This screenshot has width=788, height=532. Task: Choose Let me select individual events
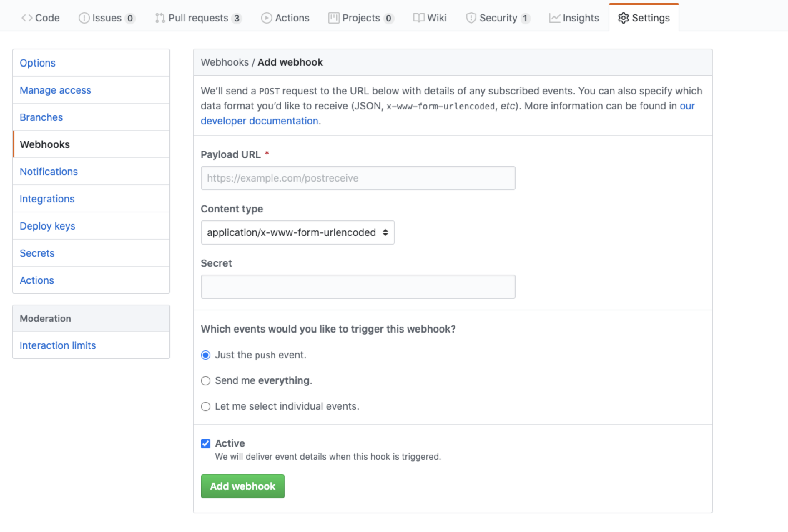click(x=206, y=407)
